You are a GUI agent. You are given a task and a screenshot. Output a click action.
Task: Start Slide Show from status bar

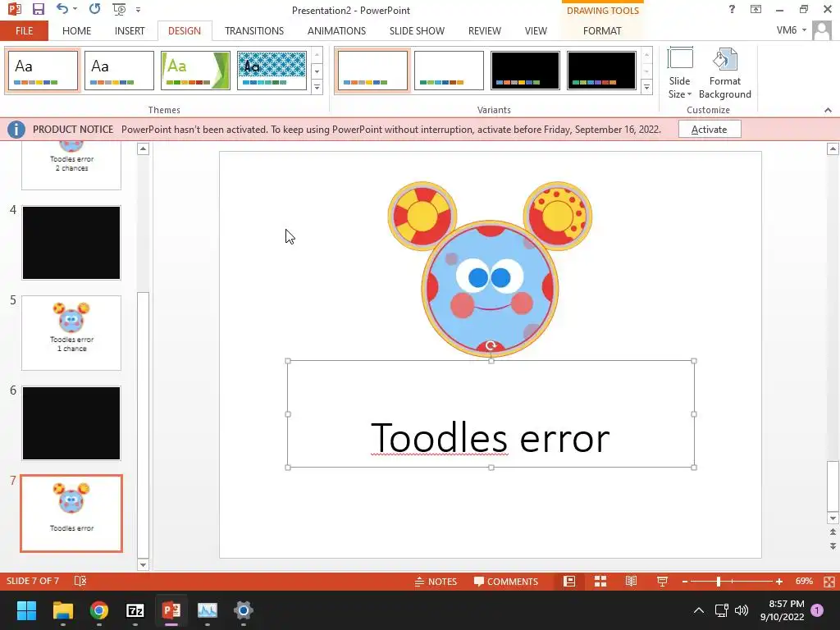[x=662, y=582]
